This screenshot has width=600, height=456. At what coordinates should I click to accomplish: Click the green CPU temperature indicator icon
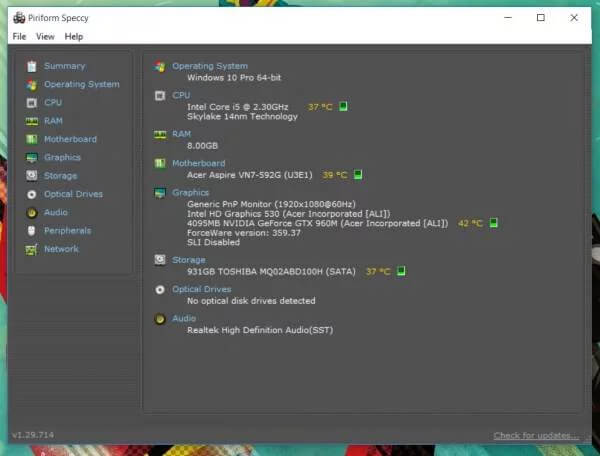click(343, 106)
